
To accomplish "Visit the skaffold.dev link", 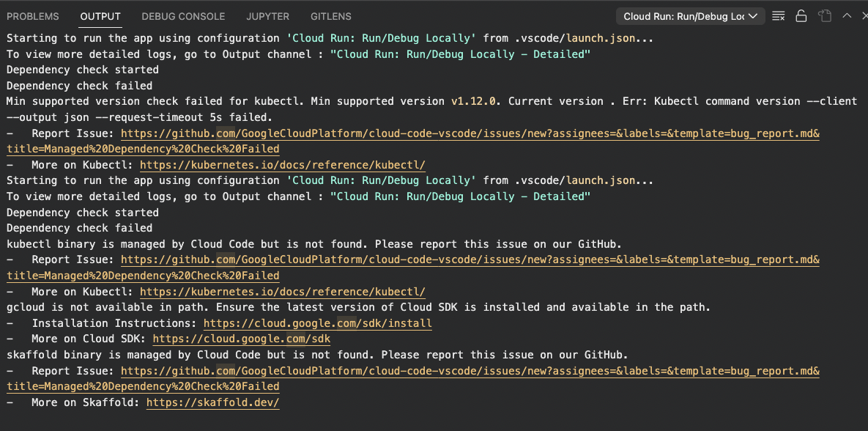I will (x=212, y=402).
